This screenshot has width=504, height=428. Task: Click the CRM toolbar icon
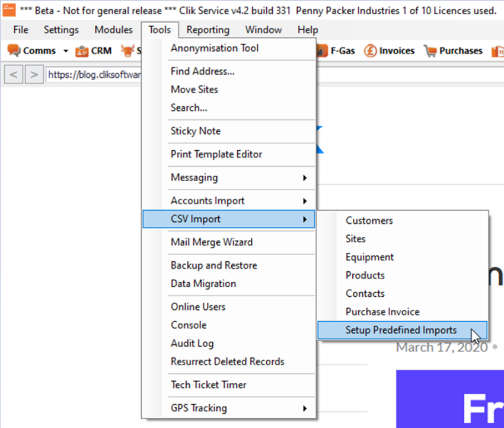[94, 51]
